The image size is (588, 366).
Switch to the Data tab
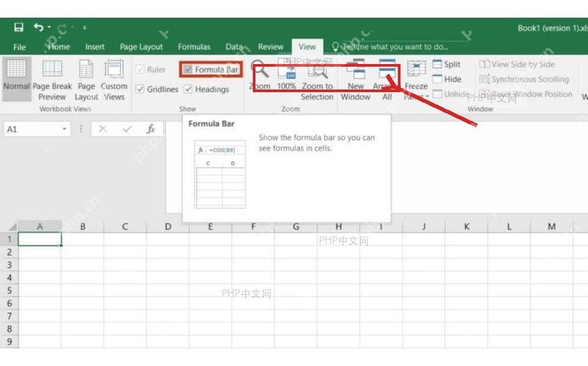coord(234,47)
